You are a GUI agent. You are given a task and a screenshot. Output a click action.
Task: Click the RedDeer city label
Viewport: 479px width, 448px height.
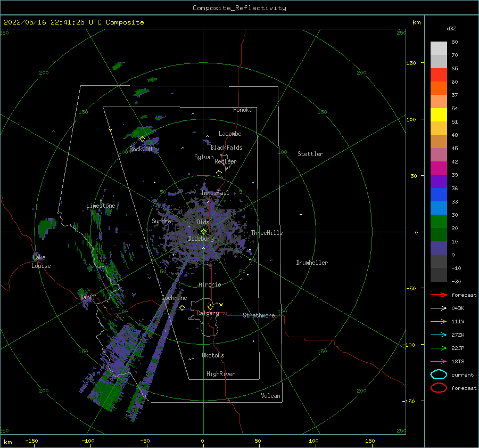click(x=226, y=161)
